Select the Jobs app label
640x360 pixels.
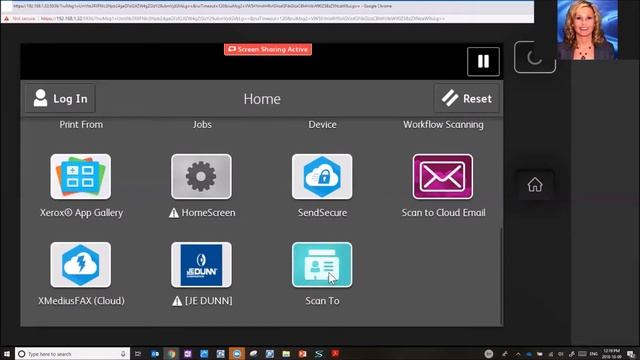point(202,124)
